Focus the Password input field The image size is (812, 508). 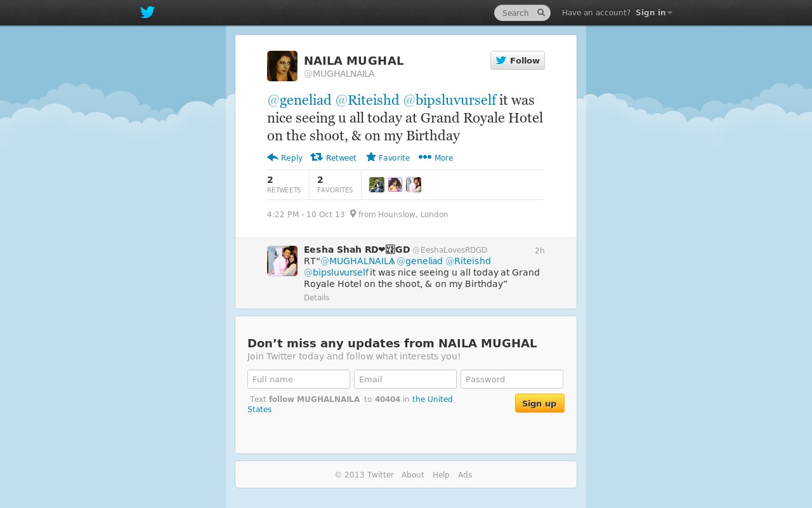point(512,379)
